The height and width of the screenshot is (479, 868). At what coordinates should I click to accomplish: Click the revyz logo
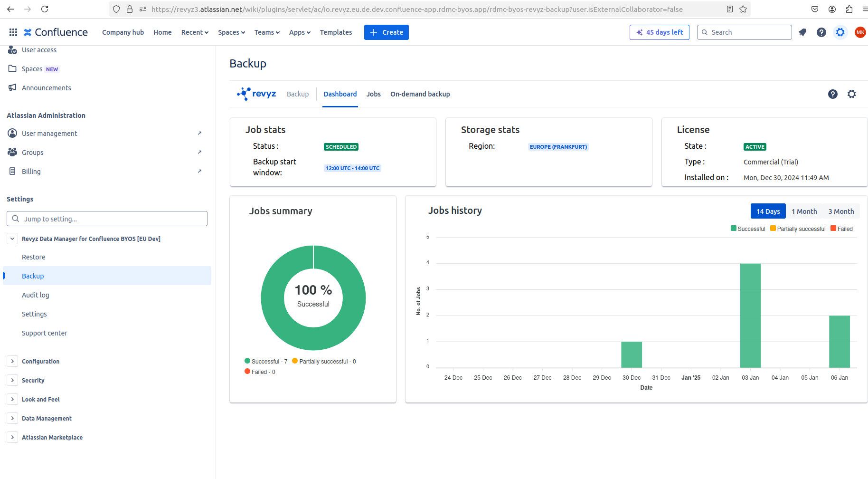point(256,94)
